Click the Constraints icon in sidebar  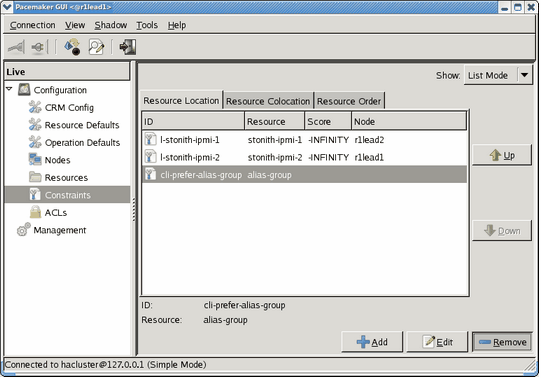click(35, 195)
